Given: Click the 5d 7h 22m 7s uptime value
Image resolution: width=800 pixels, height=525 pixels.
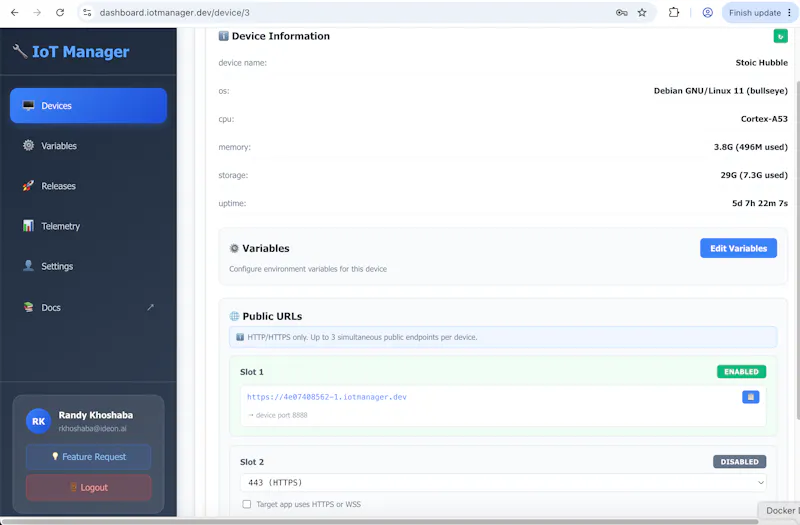Looking at the screenshot, I should point(760,203).
